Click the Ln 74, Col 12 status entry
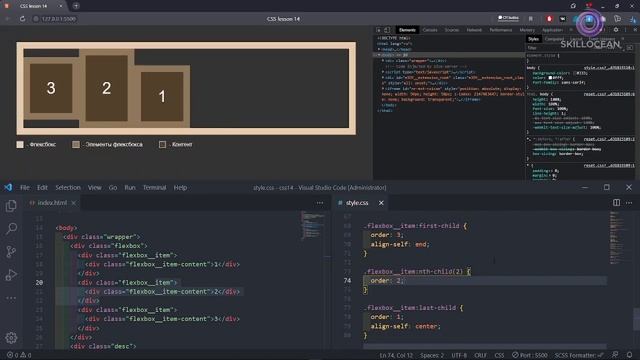Screen dimensions: 640x360 (396, 355)
